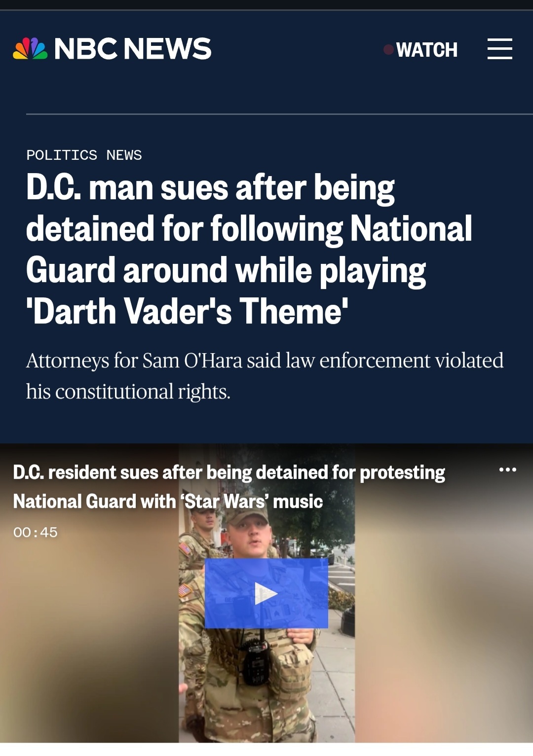Open the WATCH live stream link
Viewport: 533px width, 756px height.
pyautogui.click(x=426, y=50)
